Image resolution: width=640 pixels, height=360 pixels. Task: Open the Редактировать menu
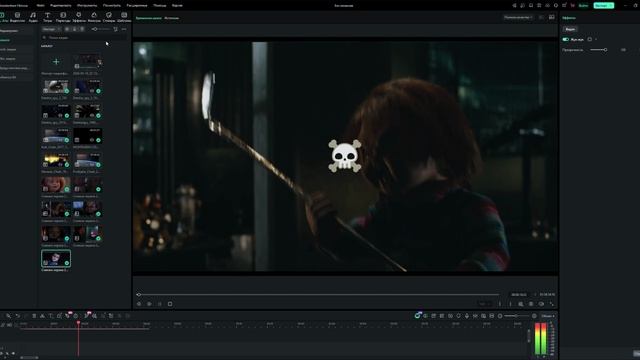(60, 6)
